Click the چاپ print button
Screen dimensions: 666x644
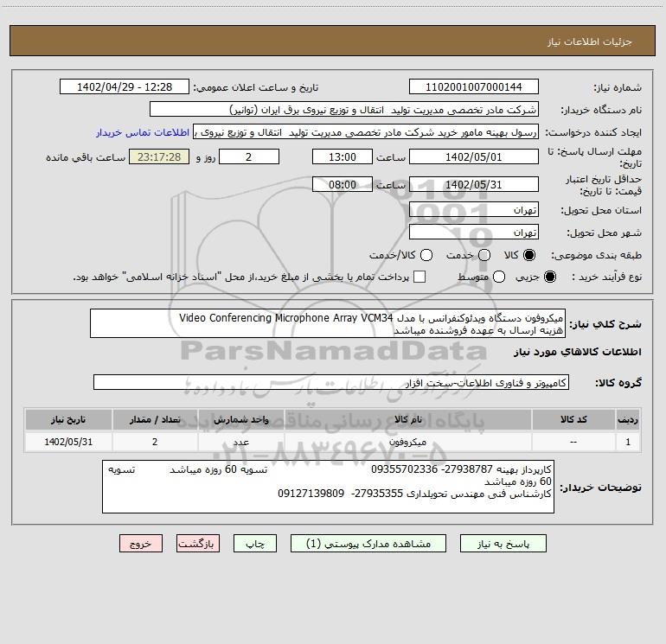pyautogui.click(x=255, y=544)
